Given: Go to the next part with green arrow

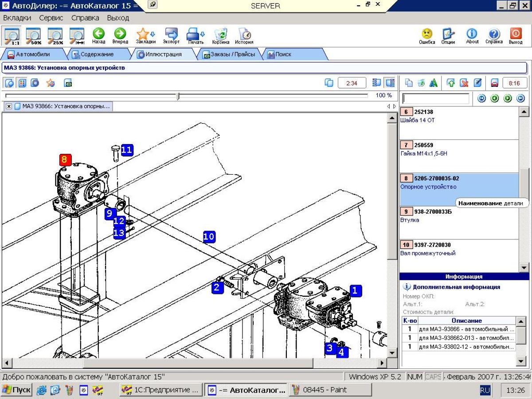Looking at the screenshot, I should pyautogui.click(x=508, y=98).
